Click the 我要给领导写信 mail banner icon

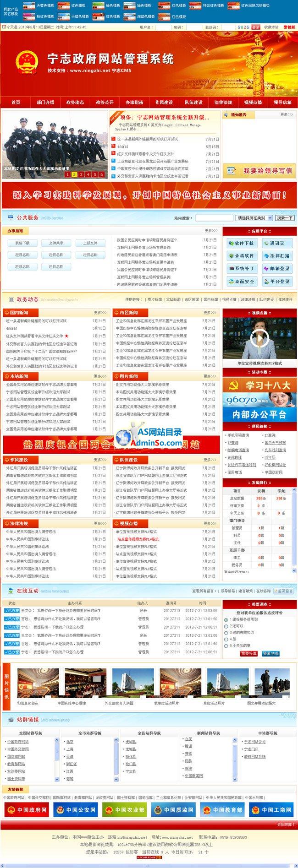(259, 171)
